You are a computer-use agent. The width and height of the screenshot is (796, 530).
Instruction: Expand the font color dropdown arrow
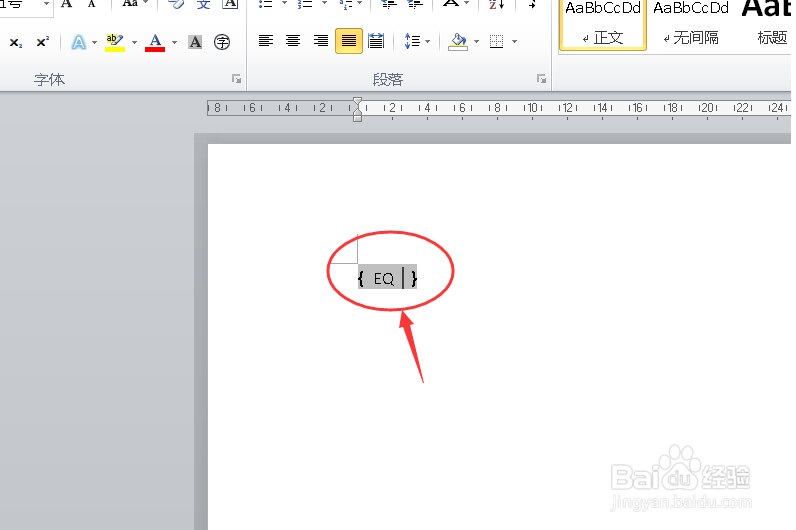tap(175, 43)
